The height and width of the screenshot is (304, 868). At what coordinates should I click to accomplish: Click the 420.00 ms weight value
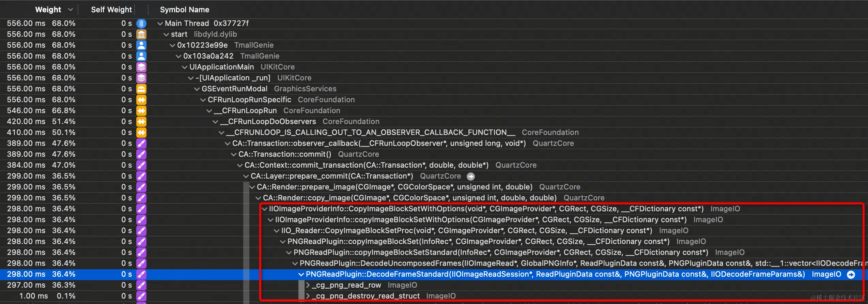point(26,122)
